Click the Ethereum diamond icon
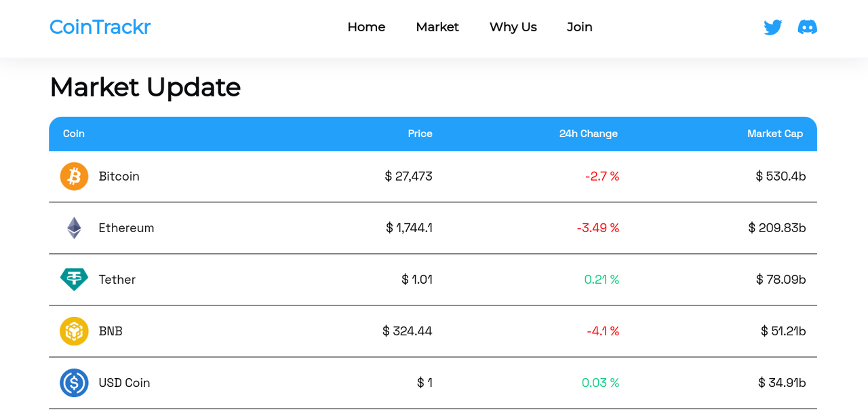The width and height of the screenshot is (868, 410). (x=74, y=228)
